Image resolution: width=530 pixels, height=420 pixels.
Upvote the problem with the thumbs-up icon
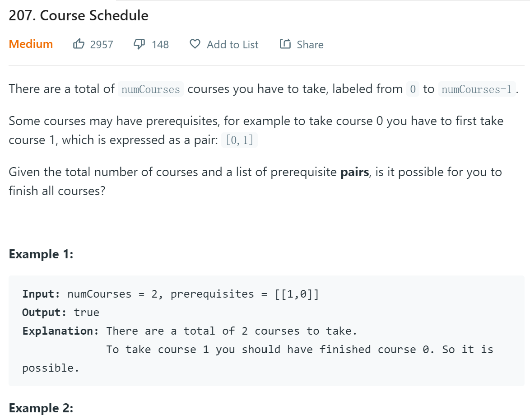tap(79, 44)
